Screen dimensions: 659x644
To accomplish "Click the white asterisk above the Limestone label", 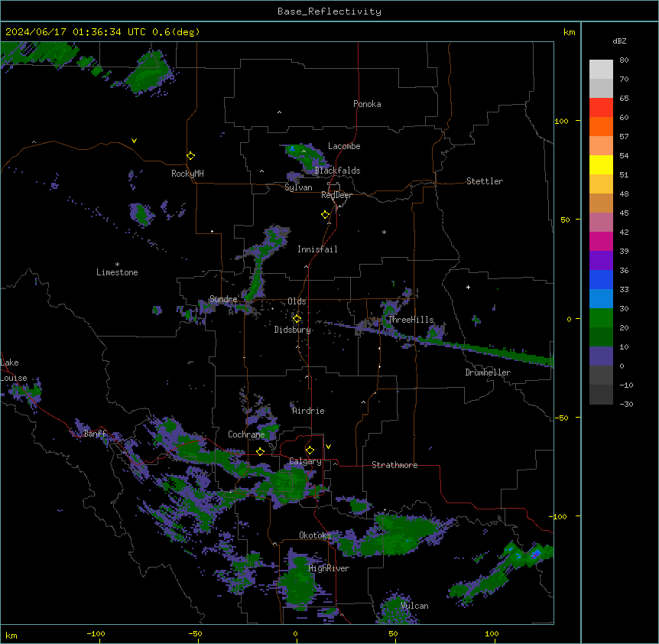I will (x=117, y=265).
